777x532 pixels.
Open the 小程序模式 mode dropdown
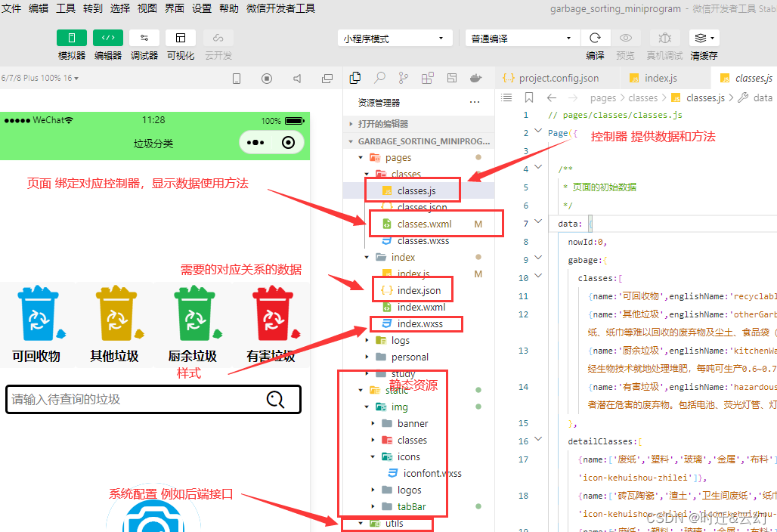click(395, 38)
